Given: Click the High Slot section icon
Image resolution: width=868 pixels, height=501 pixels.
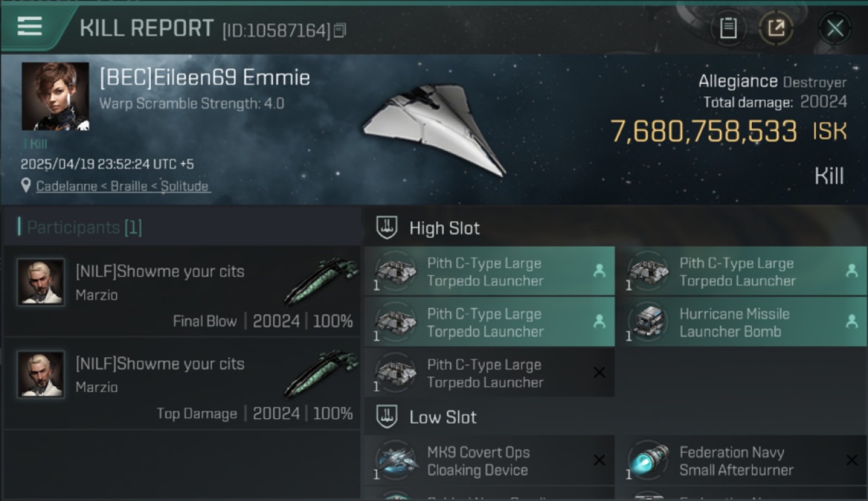Looking at the screenshot, I should [387, 228].
